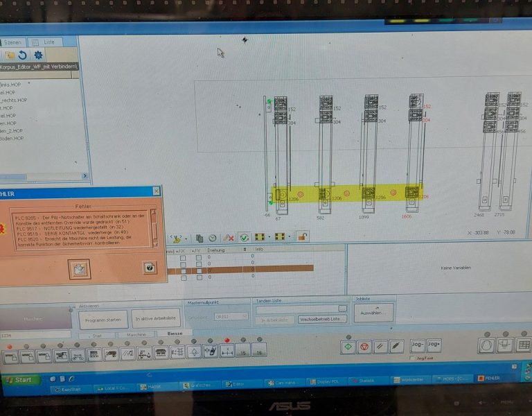The width and height of the screenshot is (532, 416).
Task: Click the browse button beside Tandem Liste field
Action: [x=342, y=308]
